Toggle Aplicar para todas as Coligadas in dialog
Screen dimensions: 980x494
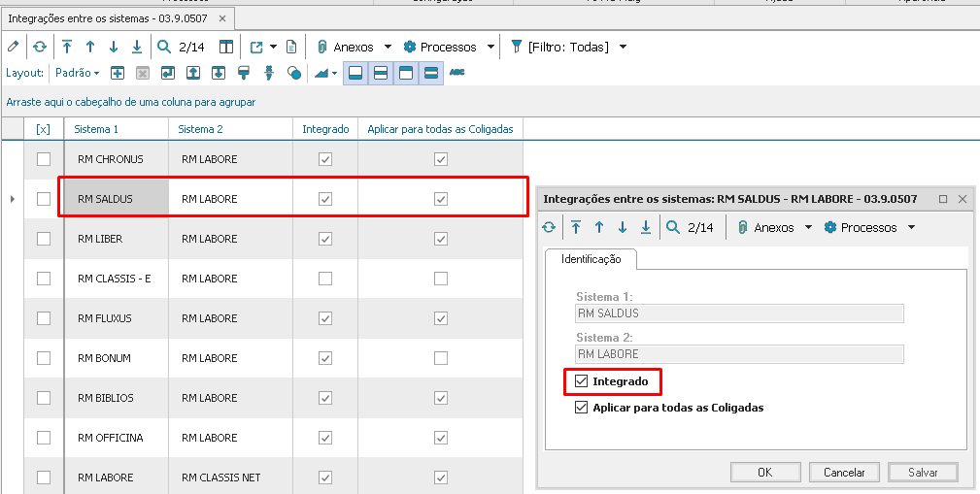[x=581, y=408]
